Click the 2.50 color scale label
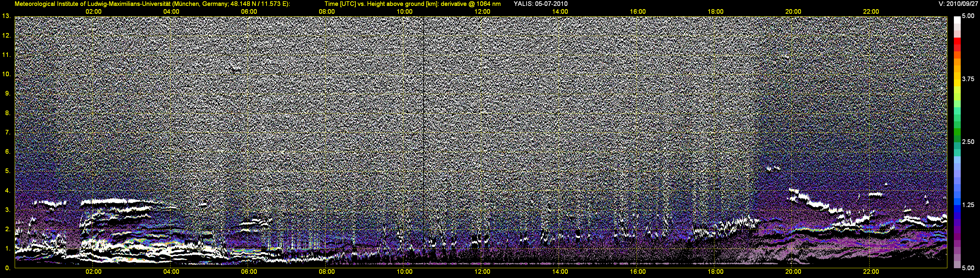 tap(968, 142)
